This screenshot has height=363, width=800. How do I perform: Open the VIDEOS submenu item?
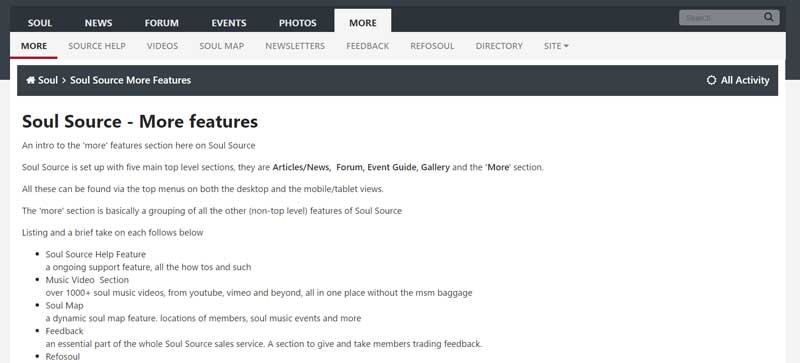click(162, 46)
